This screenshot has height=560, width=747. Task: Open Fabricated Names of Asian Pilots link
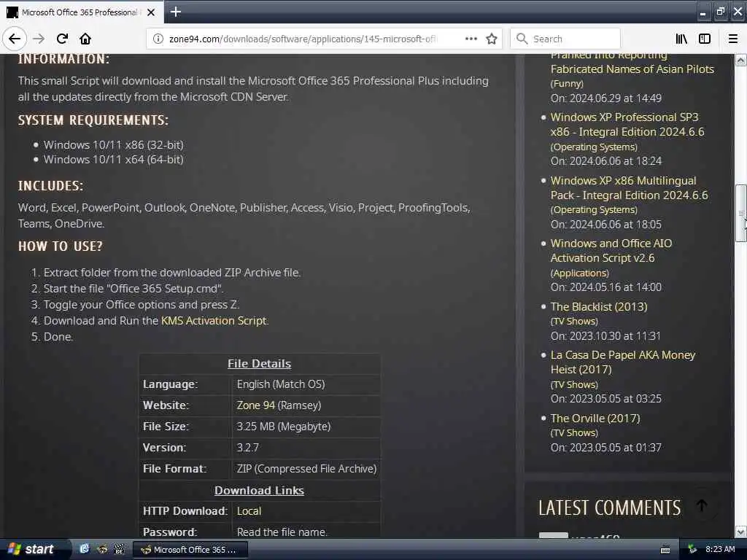click(x=632, y=69)
